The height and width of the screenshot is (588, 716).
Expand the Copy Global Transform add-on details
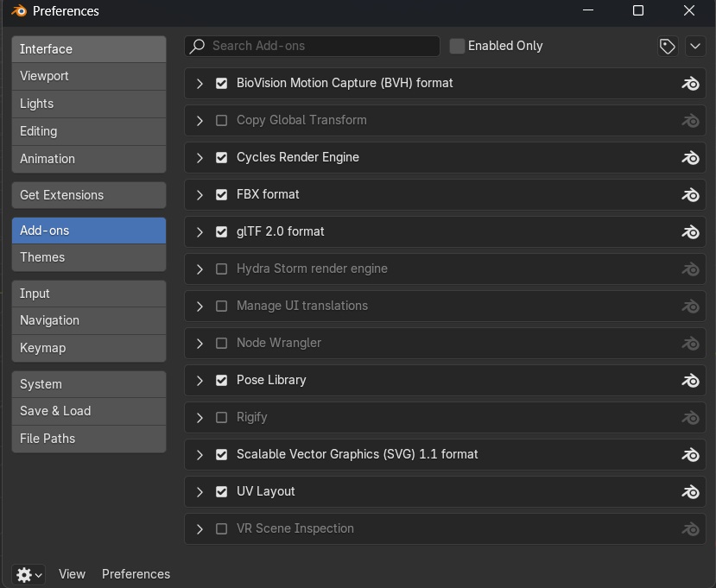(200, 121)
